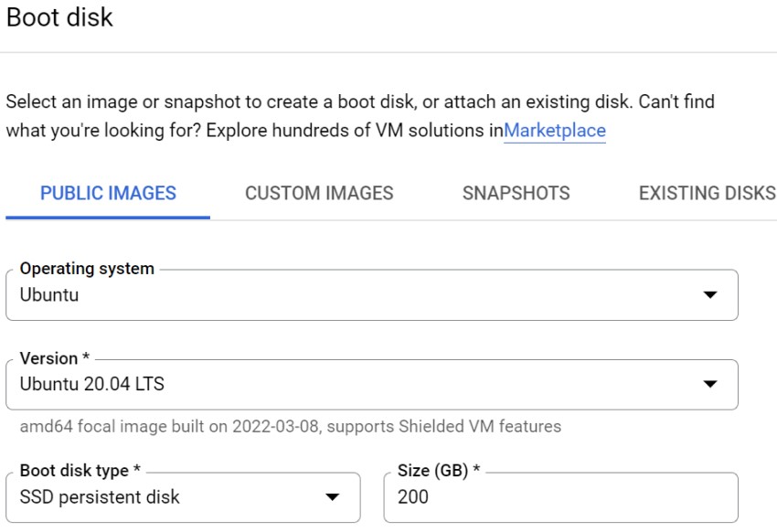Click the Operating system field label
Screen dimensions: 777x532
pos(87,269)
